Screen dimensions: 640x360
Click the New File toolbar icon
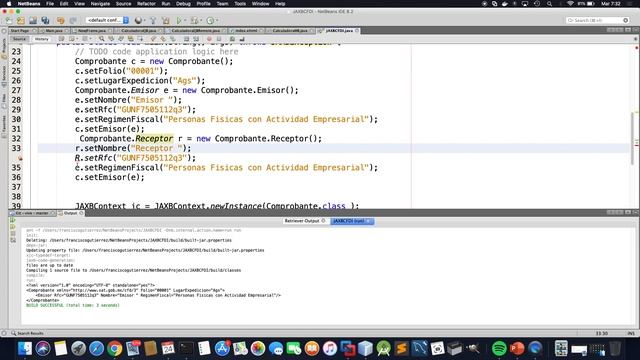click(x=9, y=20)
